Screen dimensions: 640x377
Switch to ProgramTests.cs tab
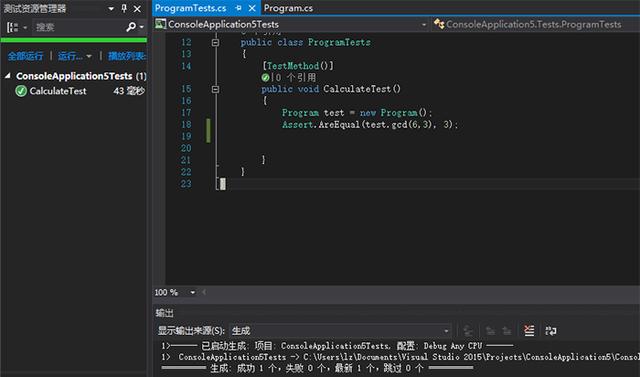(191, 8)
